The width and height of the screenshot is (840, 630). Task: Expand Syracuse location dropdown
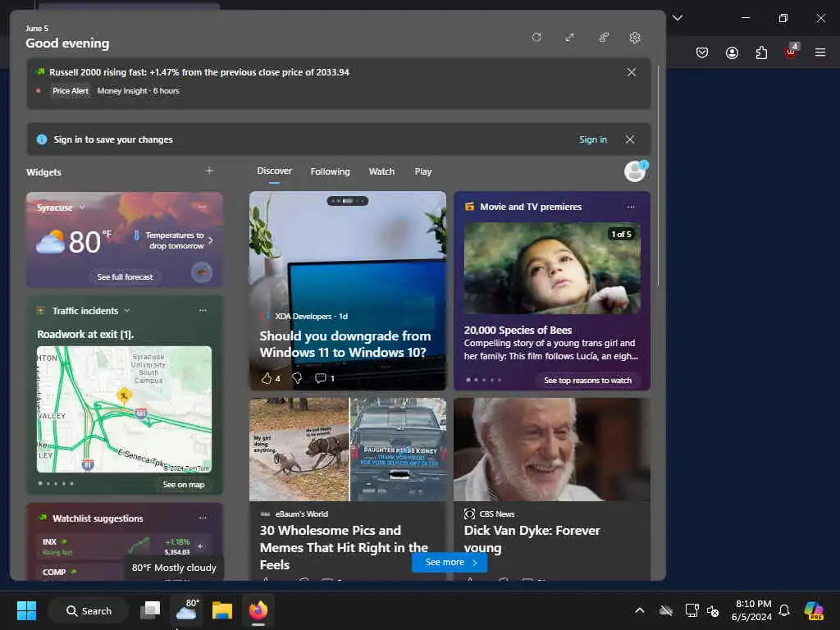pyautogui.click(x=82, y=208)
